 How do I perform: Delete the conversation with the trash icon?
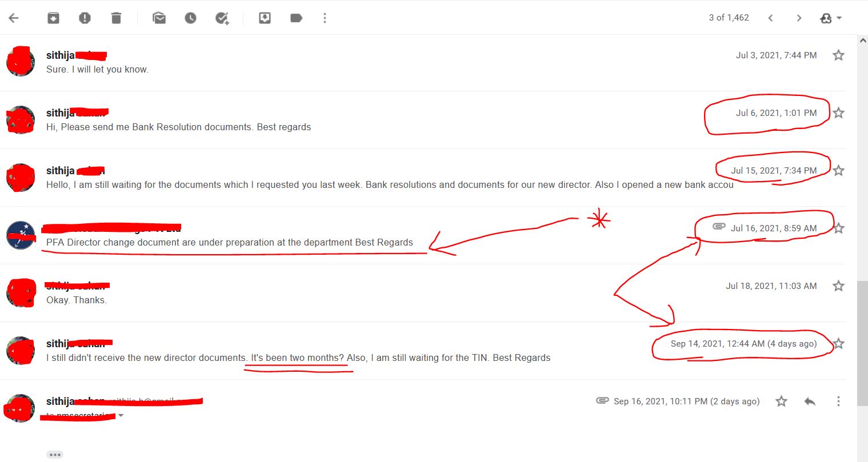[116, 18]
